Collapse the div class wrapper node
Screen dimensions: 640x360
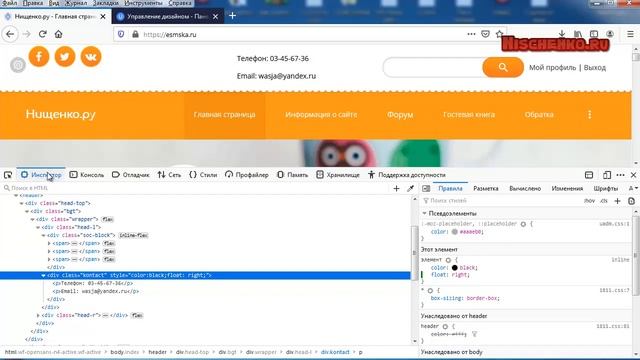[x=32, y=219]
